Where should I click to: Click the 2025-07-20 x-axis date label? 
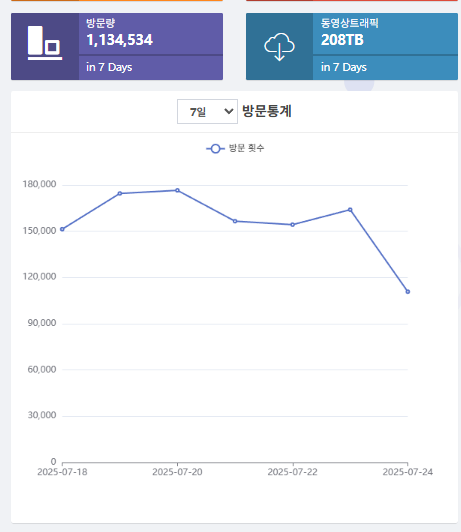click(177, 472)
